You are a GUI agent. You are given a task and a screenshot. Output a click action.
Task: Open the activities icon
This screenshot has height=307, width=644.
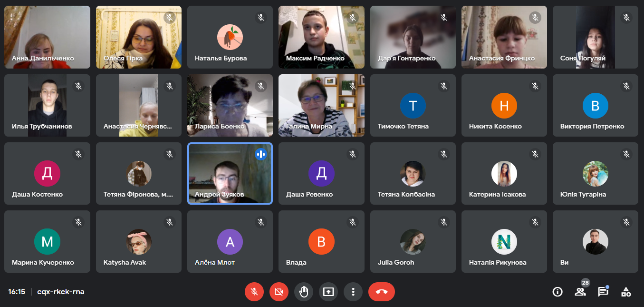coord(626,292)
